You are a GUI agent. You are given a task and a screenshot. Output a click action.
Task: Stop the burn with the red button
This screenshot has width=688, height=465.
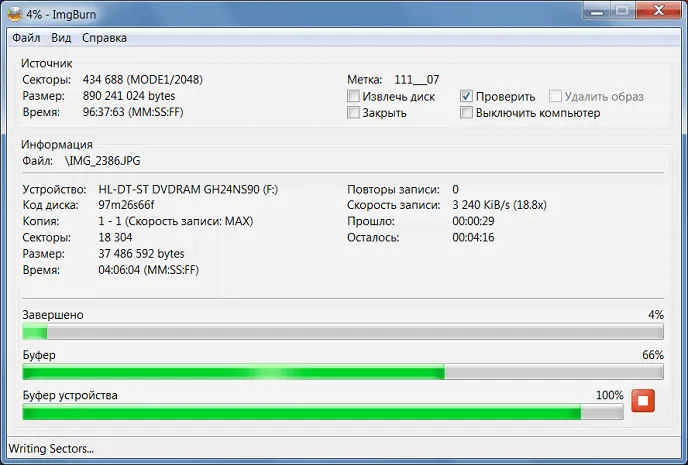pyautogui.click(x=643, y=401)
